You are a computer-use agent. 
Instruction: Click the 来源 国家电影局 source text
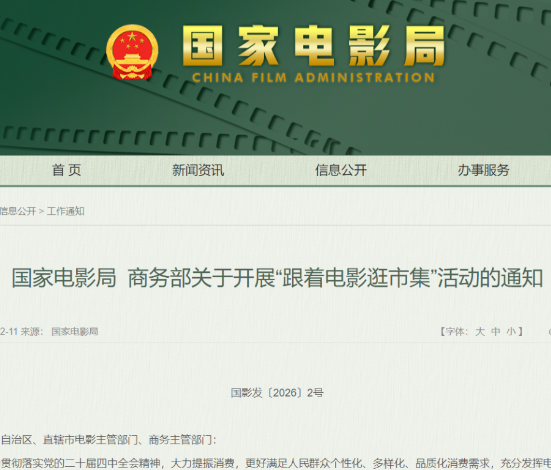click(59, 331)
